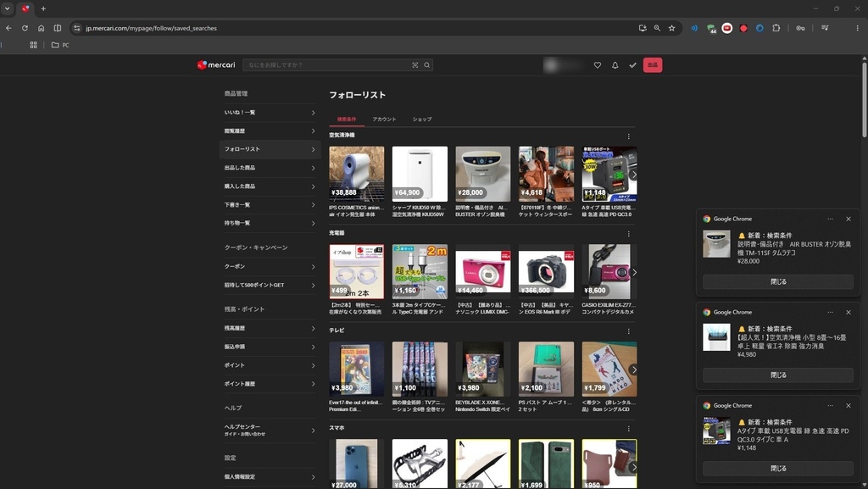Viewport: 868px width, 489px height.
Task: Click the Mercari logo
Action: coord(216,64)
